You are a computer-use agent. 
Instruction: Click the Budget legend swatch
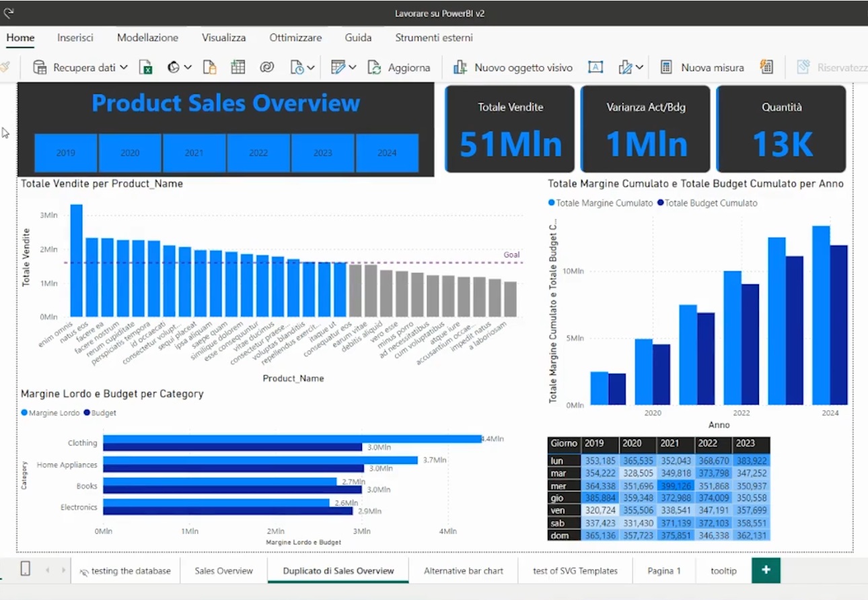[x=87, y=413]
